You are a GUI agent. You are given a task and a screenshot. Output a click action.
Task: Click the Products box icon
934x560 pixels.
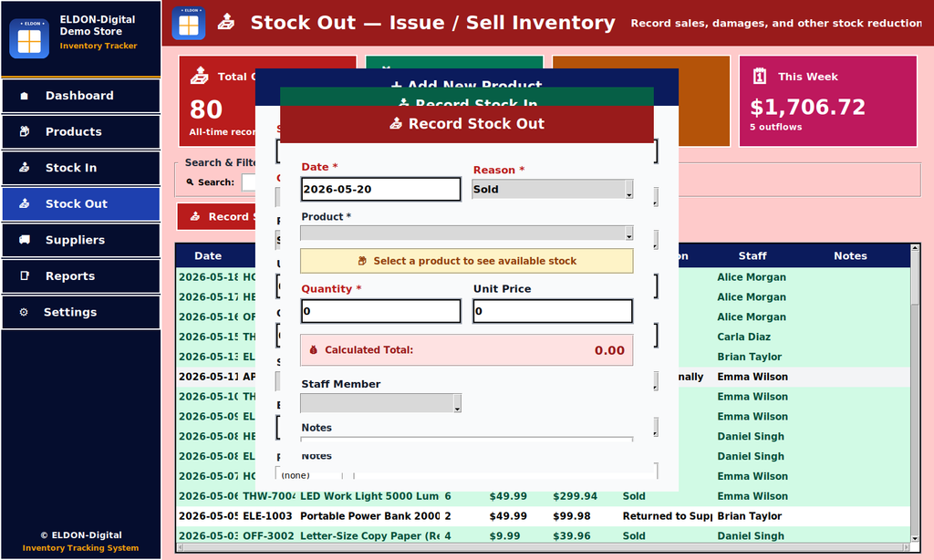pos(25,131)
